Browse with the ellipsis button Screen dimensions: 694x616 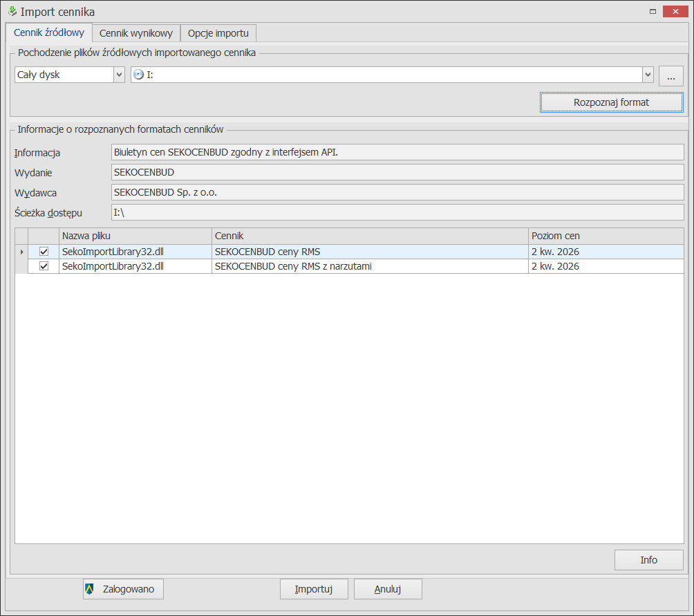[x=671, y=76]
